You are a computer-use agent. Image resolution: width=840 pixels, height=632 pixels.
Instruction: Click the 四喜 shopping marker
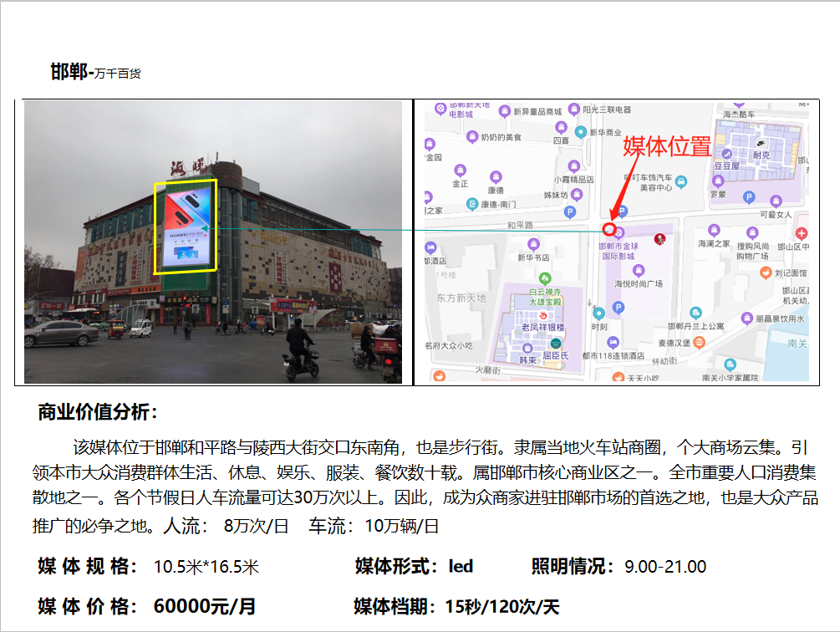pyautogui.click(x=561, y=128)
